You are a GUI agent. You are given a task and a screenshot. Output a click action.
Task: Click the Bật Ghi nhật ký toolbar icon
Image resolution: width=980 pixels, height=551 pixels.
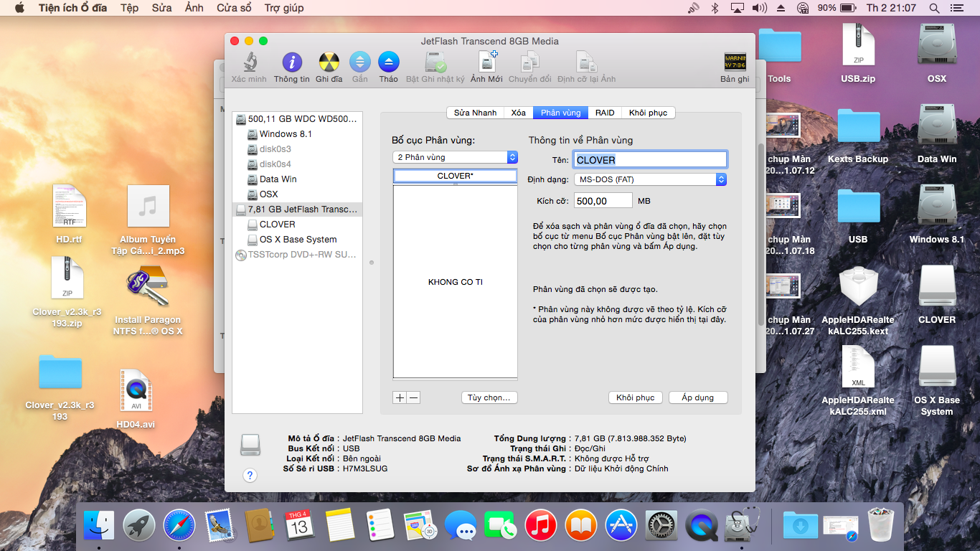pyautogui.click(x=435, y=62)
